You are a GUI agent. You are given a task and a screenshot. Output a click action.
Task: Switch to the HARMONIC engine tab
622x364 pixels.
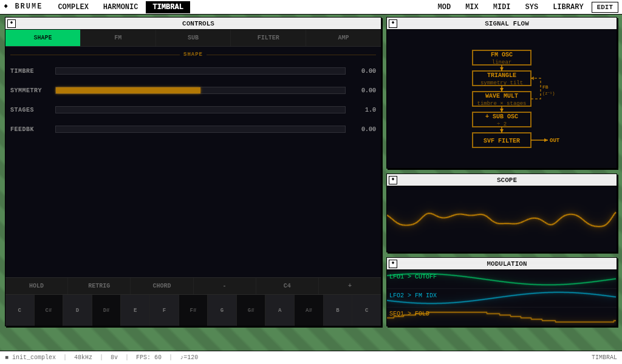click(120, 7)
